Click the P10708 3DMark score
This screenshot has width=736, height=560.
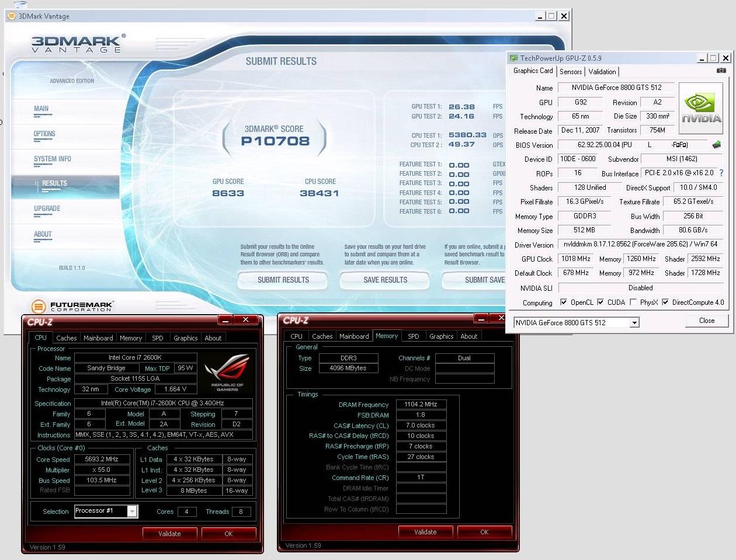coord(275,141)
